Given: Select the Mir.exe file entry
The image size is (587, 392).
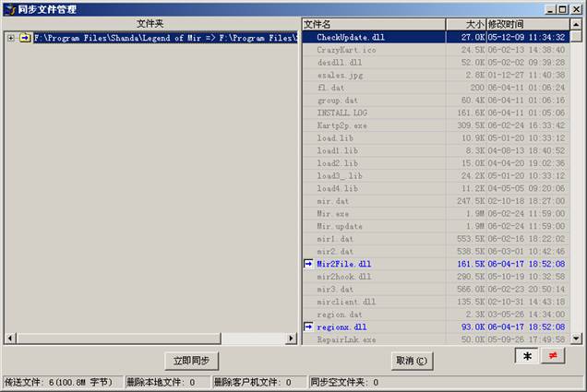Looking at the screenshot, I should tap(332, 213).
